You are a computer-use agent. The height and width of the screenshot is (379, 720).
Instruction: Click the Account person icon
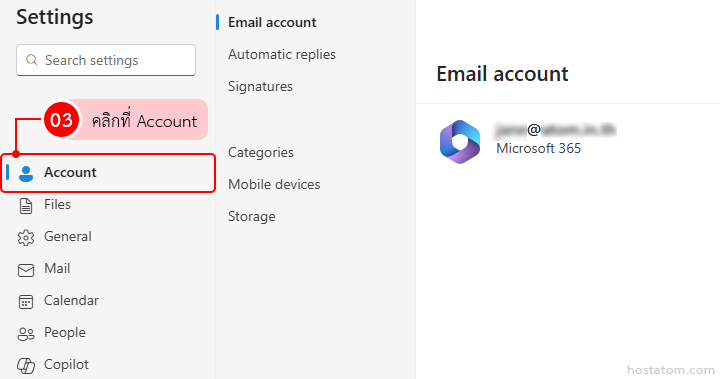(x=26, y=173)
